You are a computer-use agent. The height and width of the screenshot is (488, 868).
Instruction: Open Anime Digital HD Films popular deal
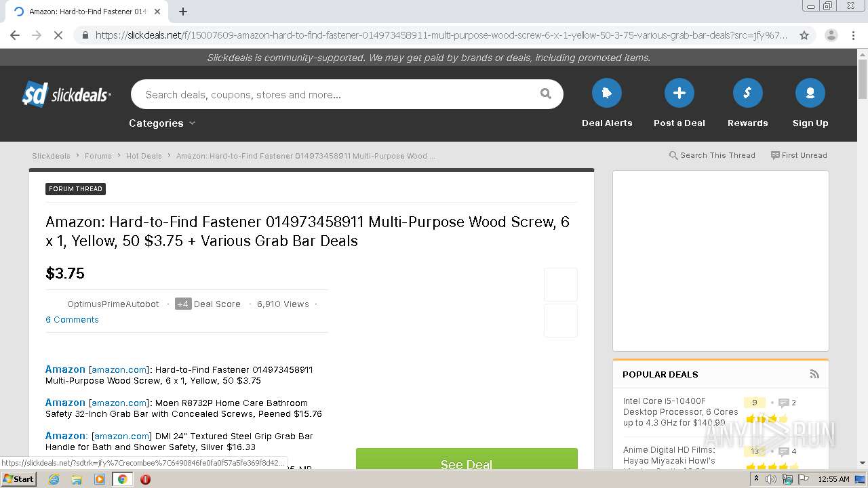pyautogui.click(x=669, y=457)
